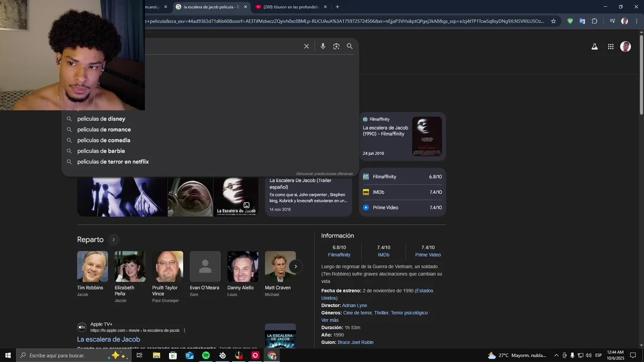Open File Explorer from the taskbar
The height and width of the screenshot is (362, 644).
156,355
